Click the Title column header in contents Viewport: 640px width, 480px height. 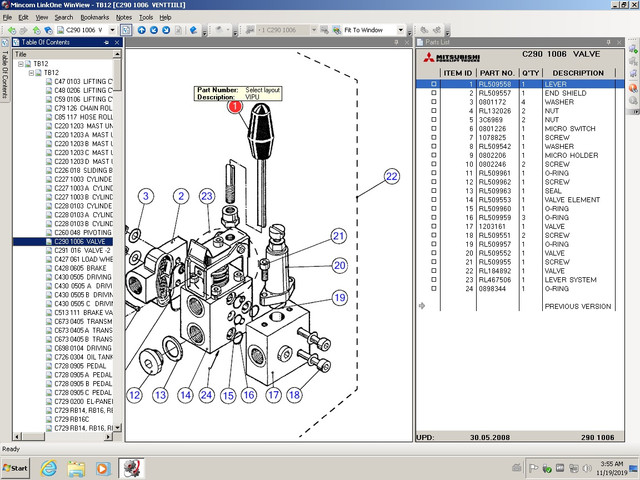pyautogui.click(x=63, y=54)
